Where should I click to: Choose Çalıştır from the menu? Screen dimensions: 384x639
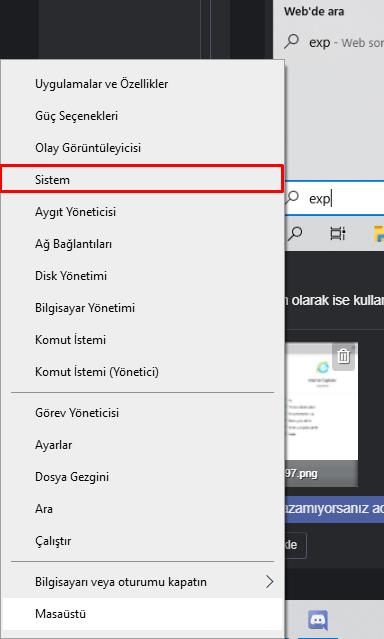pyautogui.click(x=142, y=541)
